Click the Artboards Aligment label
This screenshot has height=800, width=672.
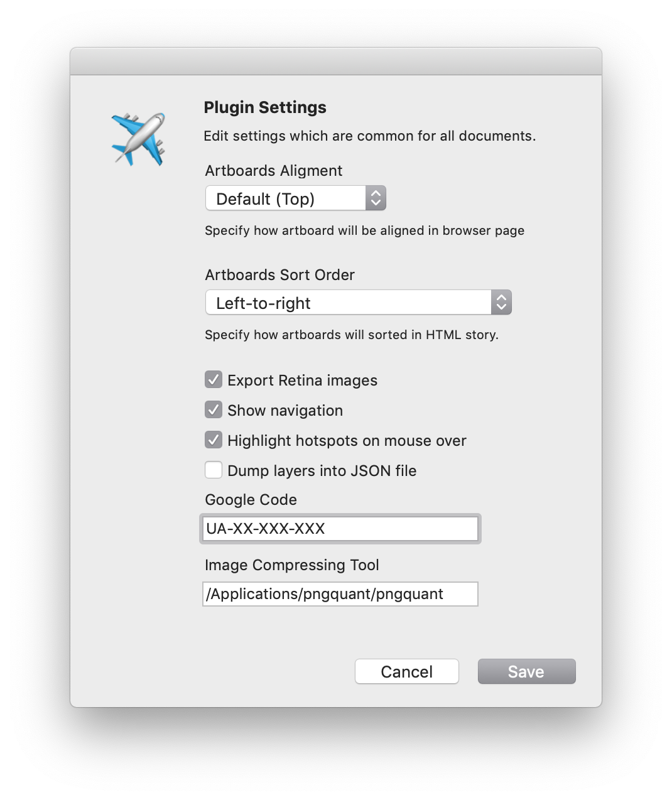tap(274, 171)
